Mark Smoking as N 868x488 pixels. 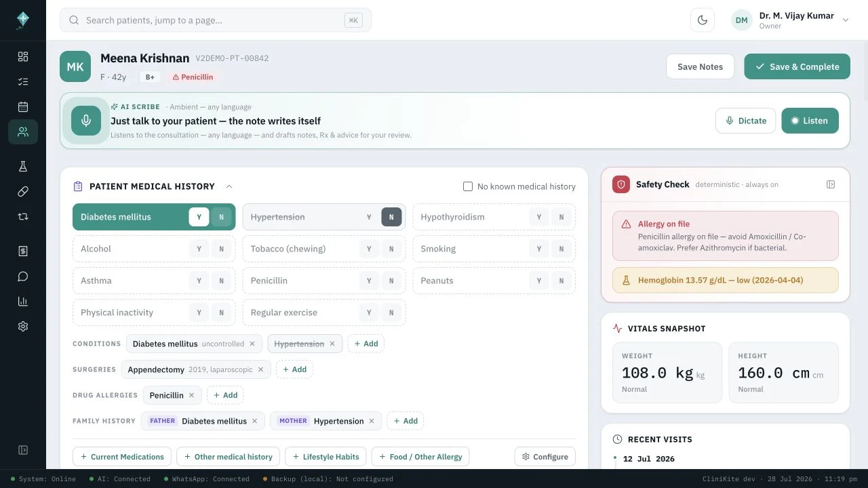click(x=561, y=249)
